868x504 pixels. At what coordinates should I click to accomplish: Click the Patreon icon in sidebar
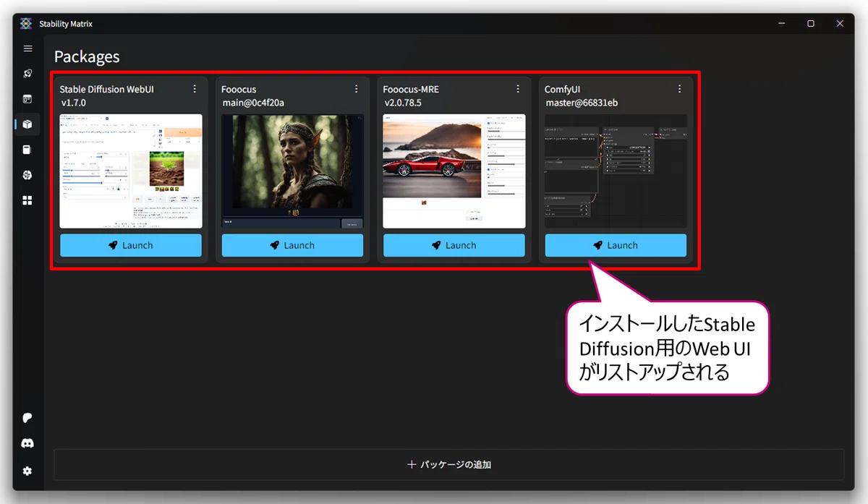click(x=27, y=418)
